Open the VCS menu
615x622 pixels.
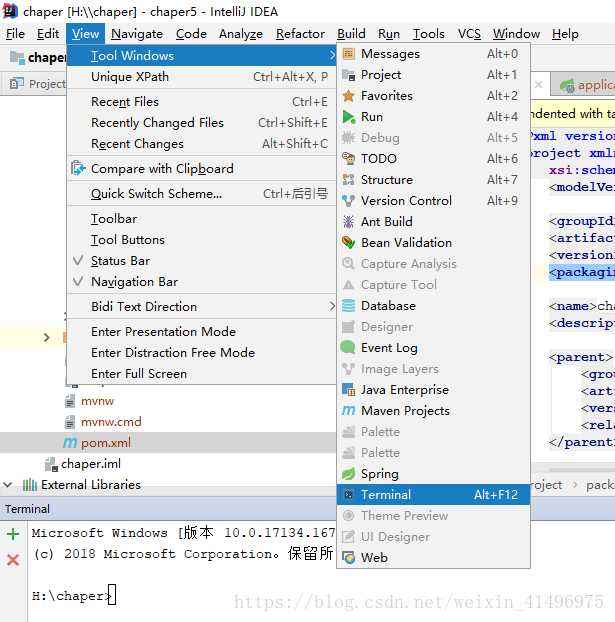(469, 34)
